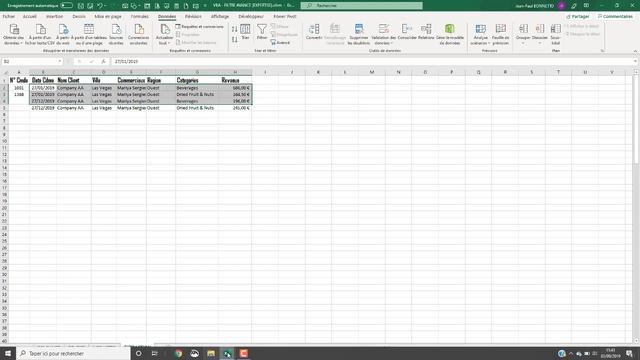Expand the Actualiser tout dropdown arrow
Image resolution: width=640 pixels, height=360 pixels.
point(169,43)
